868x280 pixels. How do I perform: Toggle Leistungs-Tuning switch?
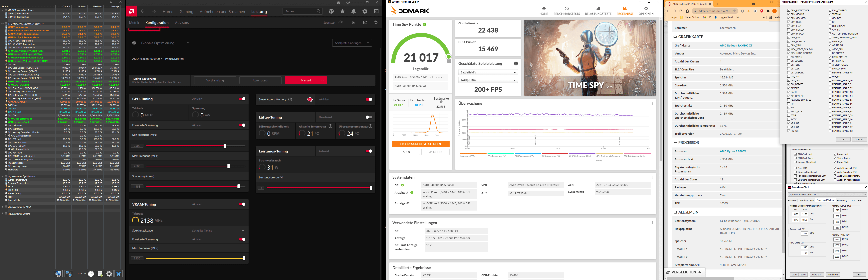click(x=369, y=151)
